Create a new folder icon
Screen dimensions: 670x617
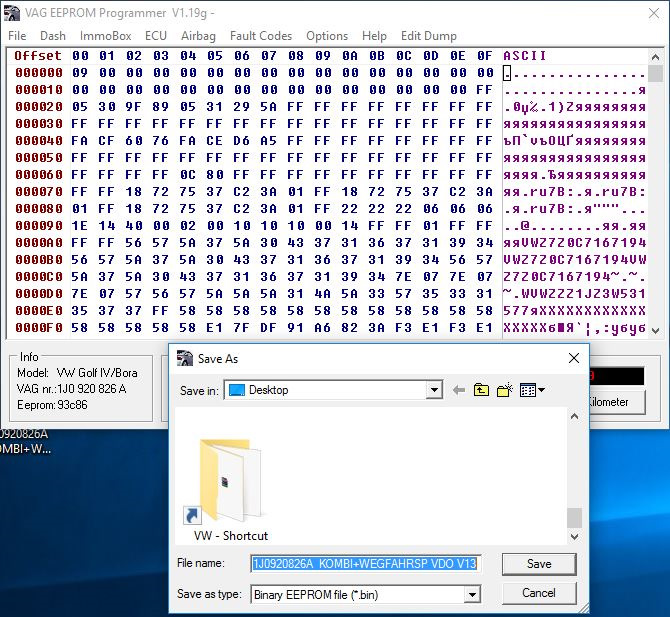(x=505, y=390)
